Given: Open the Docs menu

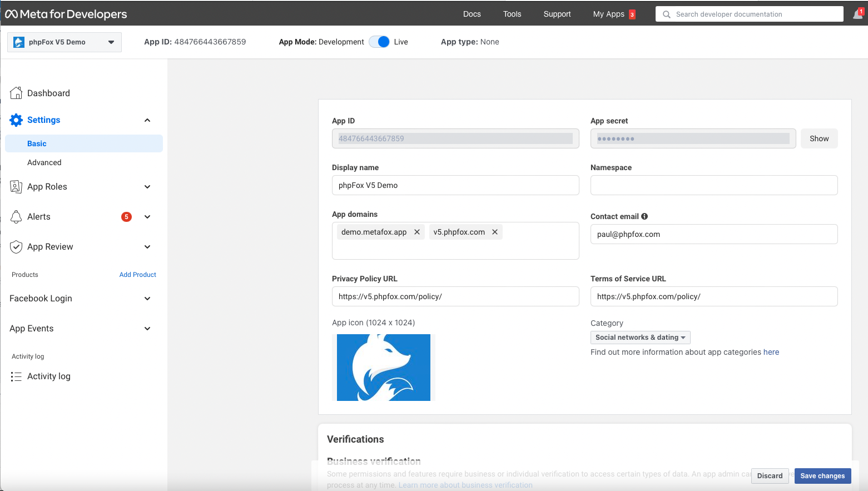Looking at the screenshot, I should coord(472,14).
